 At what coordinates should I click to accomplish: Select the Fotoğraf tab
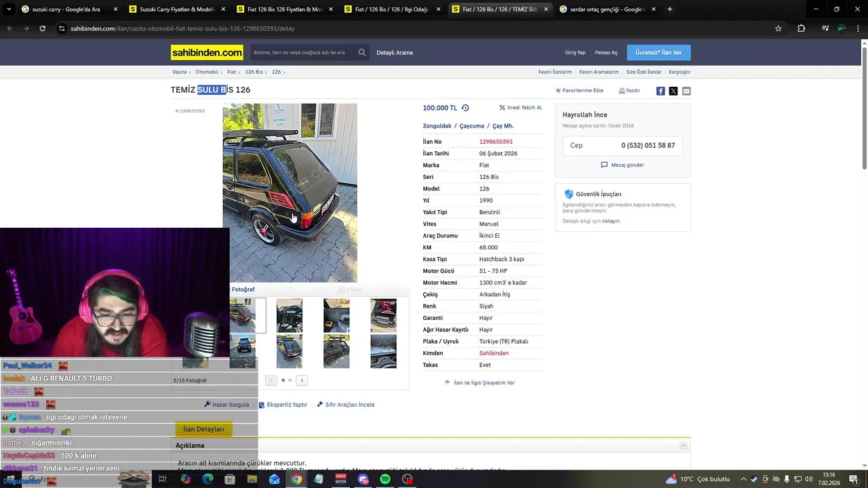pyautogui.click(x=243, y=289)
